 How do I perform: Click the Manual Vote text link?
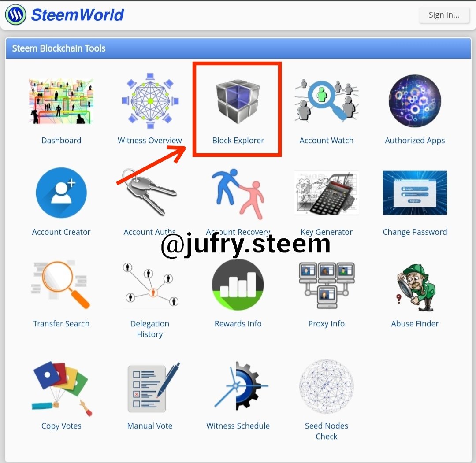point(150,426)
